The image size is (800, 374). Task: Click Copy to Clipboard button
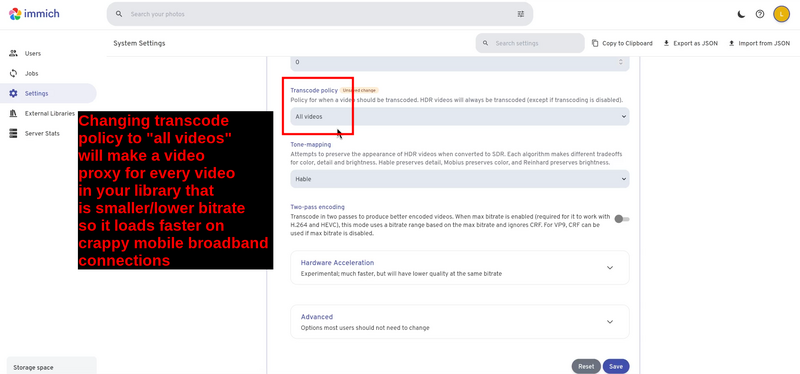click(622, 43)
